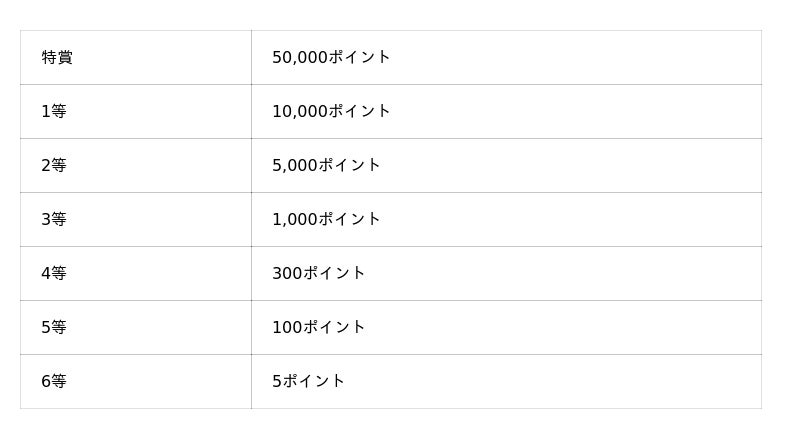
Task: Click the number 300 in 4等 row
Action: (287, 274)
